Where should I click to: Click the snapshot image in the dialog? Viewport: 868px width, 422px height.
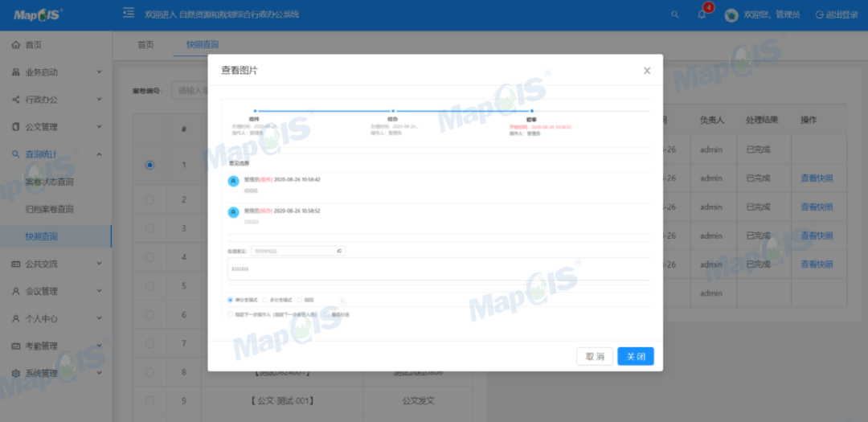pyautogui.click(x=435, y=213)
